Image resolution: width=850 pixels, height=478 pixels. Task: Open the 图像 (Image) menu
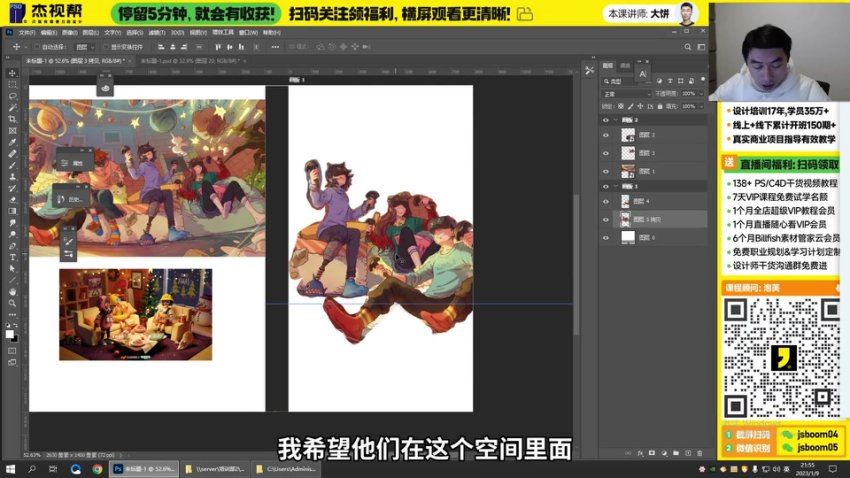[x=70, y=33]
